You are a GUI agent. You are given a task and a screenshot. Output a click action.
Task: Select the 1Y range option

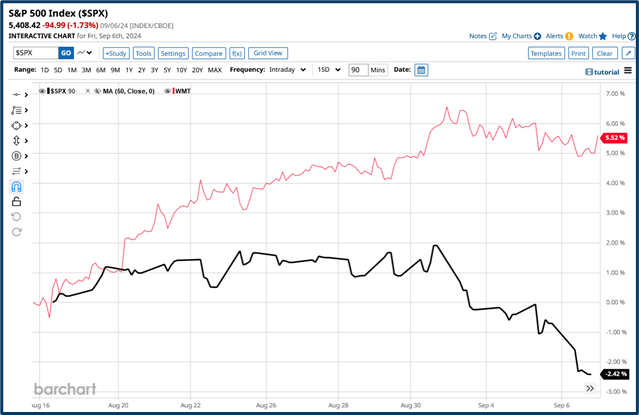pos(128,70)
